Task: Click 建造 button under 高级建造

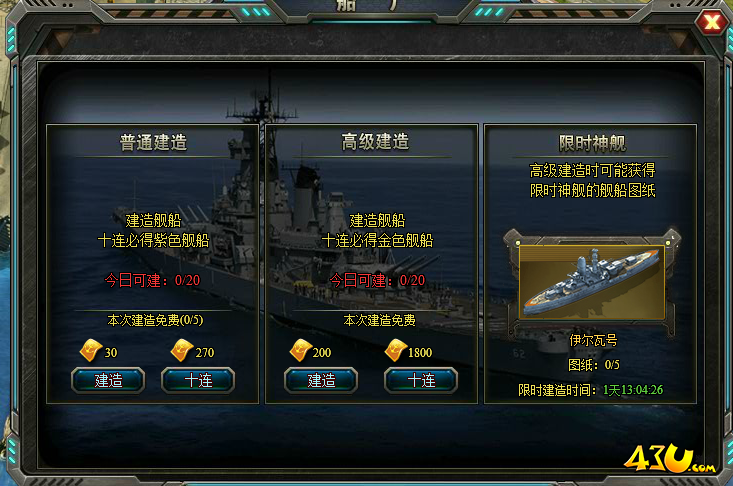Action: tap(321, 380)
